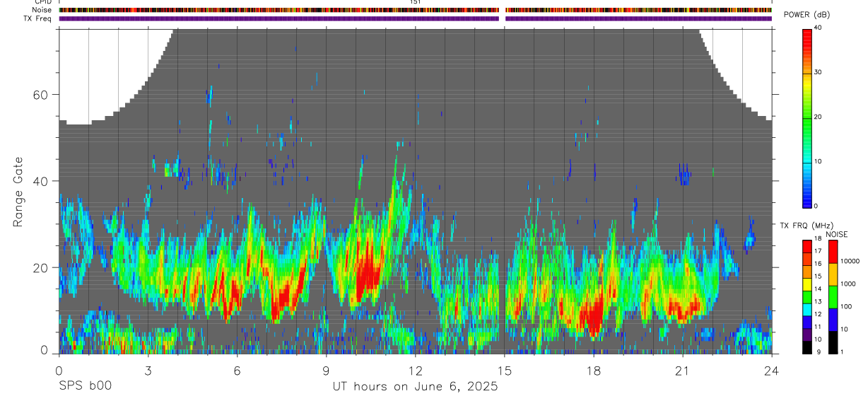This screenshot has width=868, height=401.
Task: Select the blue 10–100 NOISE legend segment
Action: pyautogui.click(x=833, y=320)
